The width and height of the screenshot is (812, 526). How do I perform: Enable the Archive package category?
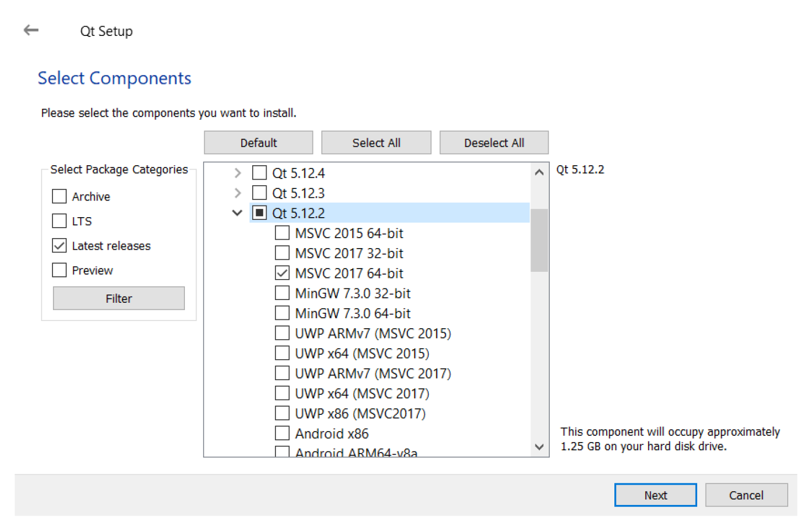click(x=59, y=196)
